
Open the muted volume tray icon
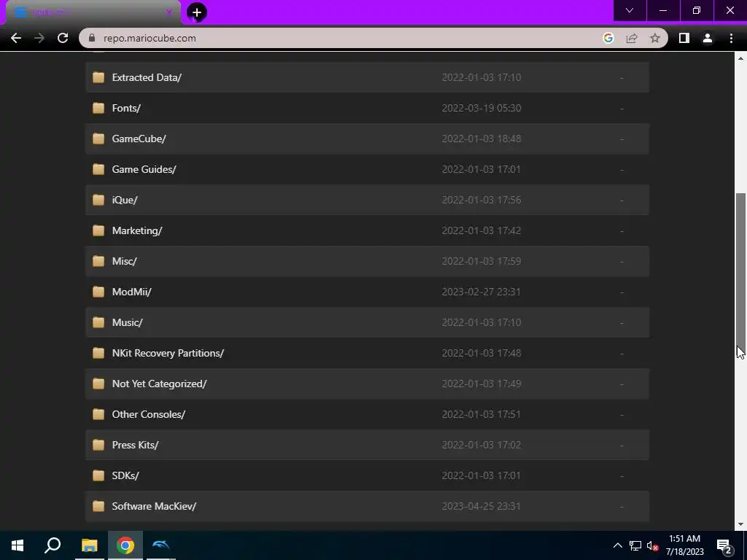coord(652,545)
